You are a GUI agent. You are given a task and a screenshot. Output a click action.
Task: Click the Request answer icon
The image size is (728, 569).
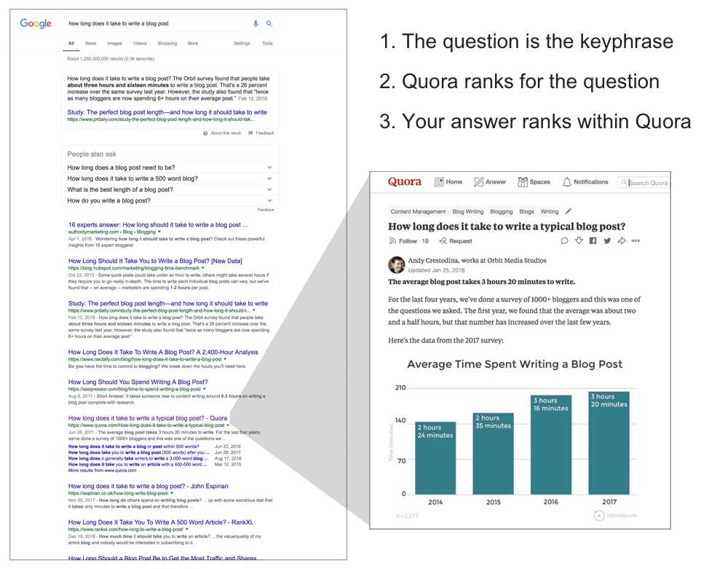click(443, 241)
